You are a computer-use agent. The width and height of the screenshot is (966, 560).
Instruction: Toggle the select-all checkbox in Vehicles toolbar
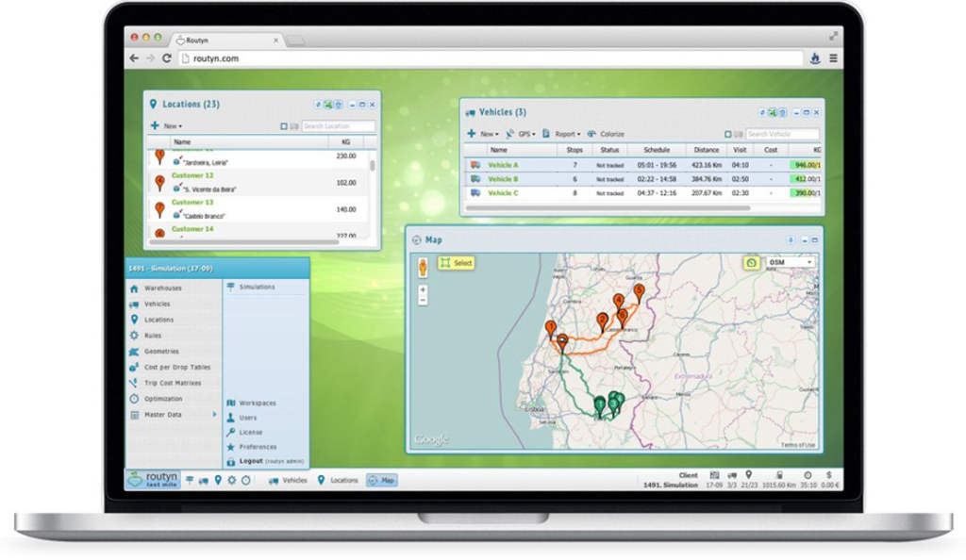[x=728, y=134]
